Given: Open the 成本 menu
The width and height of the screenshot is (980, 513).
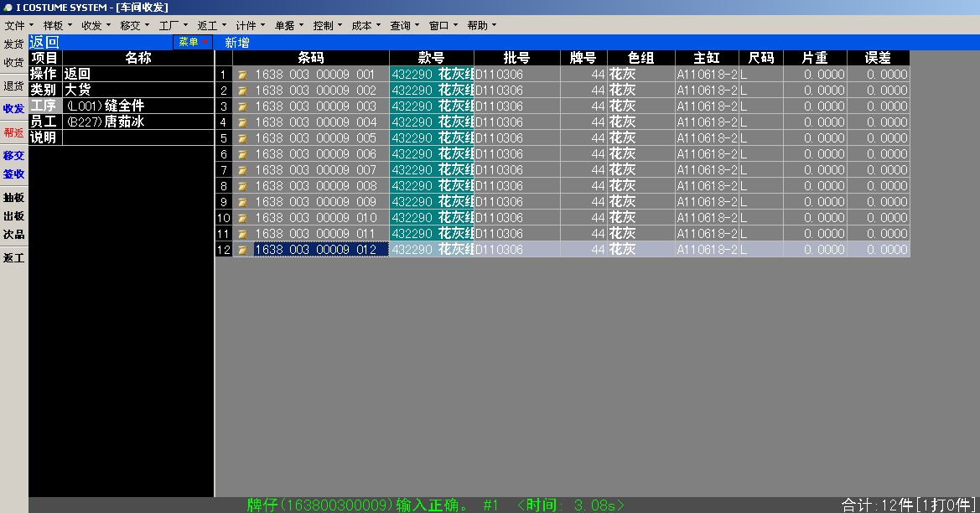Looking at the screenshot, I should click(366, 26).
